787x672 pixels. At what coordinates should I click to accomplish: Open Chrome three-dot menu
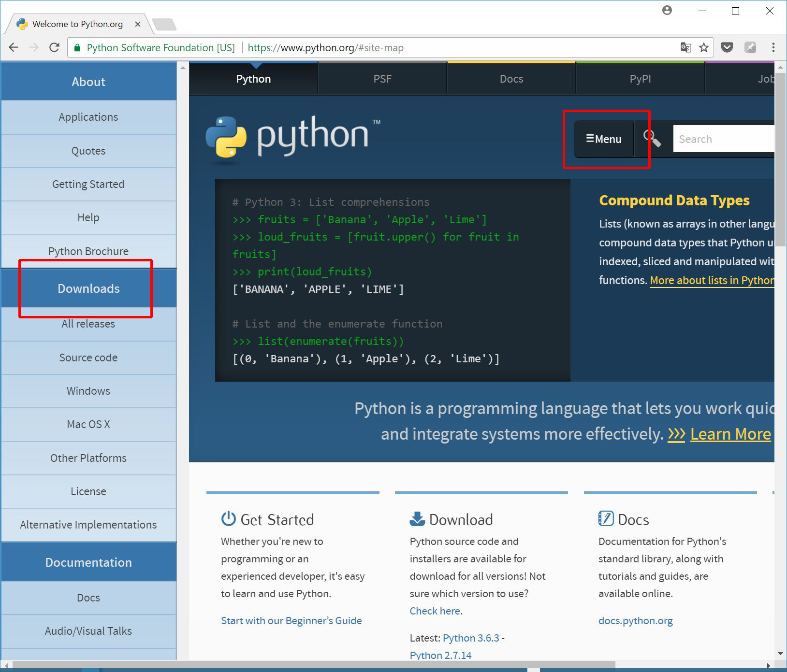tap(773, 47)
